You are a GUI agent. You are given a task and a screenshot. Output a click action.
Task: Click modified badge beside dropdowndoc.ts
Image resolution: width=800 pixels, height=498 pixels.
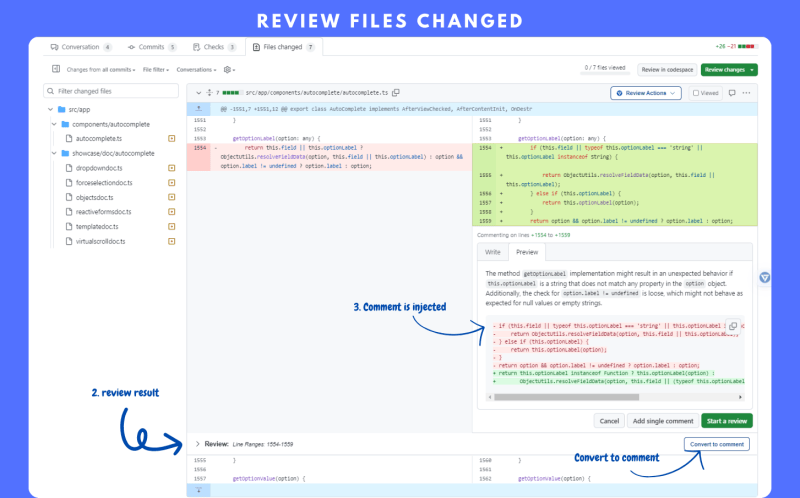click(172, 168)
